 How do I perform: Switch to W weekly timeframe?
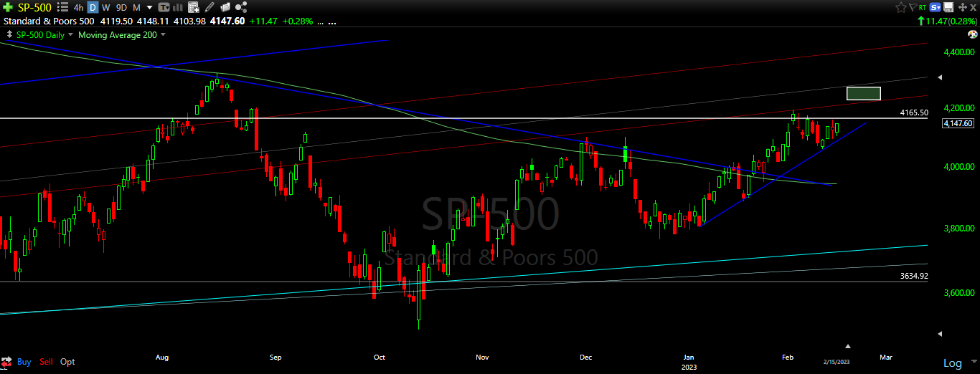pyautogui.click(x=105, y=7)
